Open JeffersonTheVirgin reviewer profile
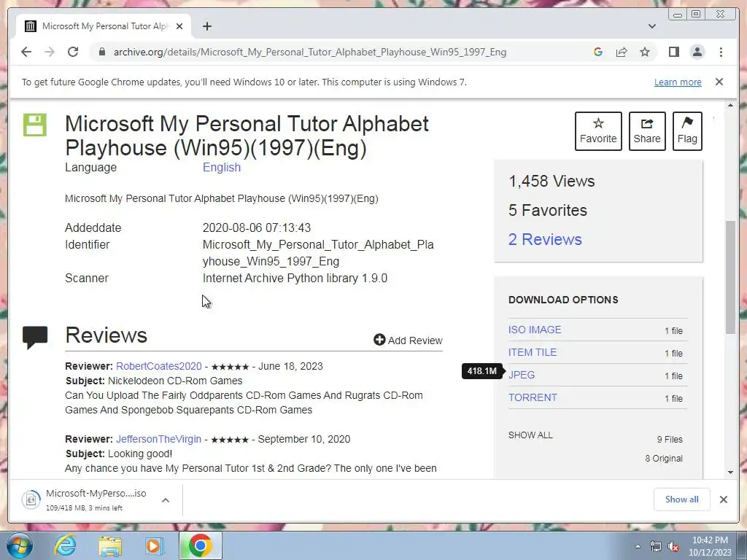This screenshot has width=747, height=560. [x=158, y=439]
